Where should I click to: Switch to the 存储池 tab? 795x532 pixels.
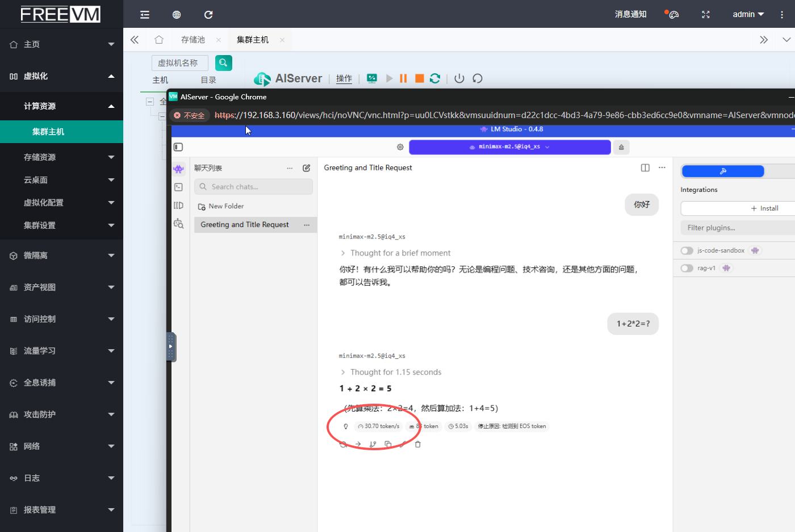193,40
